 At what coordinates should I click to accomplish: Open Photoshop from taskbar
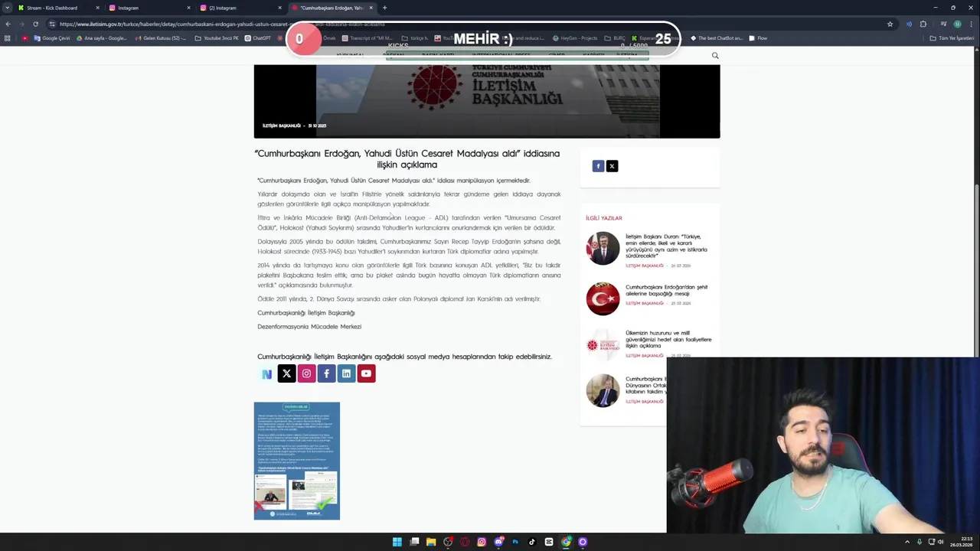pos(515,542)
